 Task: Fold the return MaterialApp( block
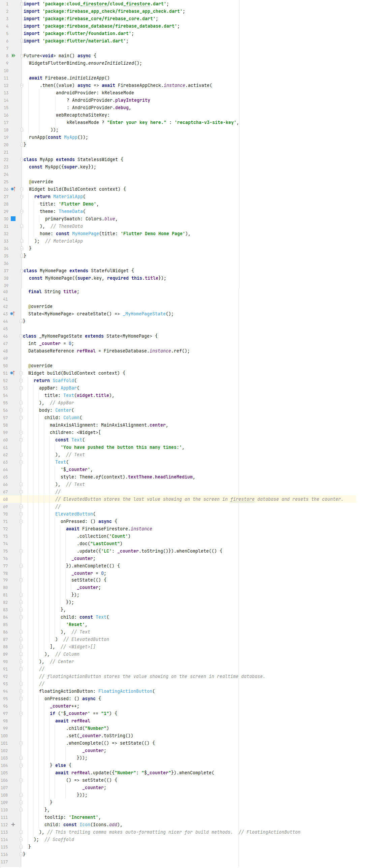(x=22, y=196)
